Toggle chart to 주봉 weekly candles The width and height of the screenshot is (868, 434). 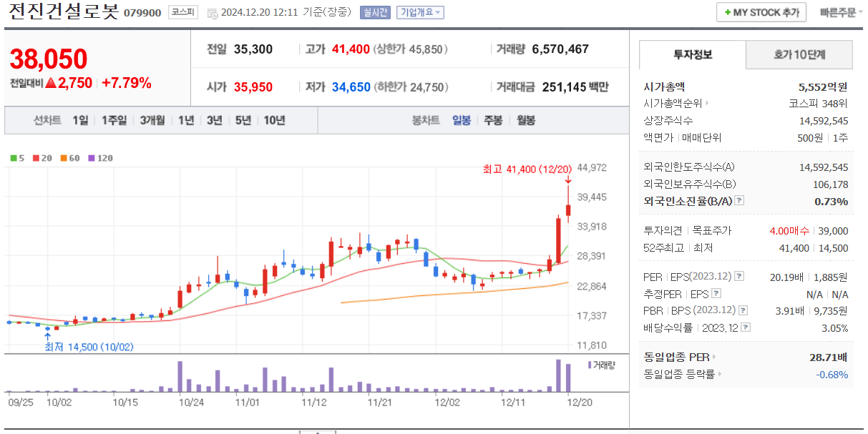[492, 120]
